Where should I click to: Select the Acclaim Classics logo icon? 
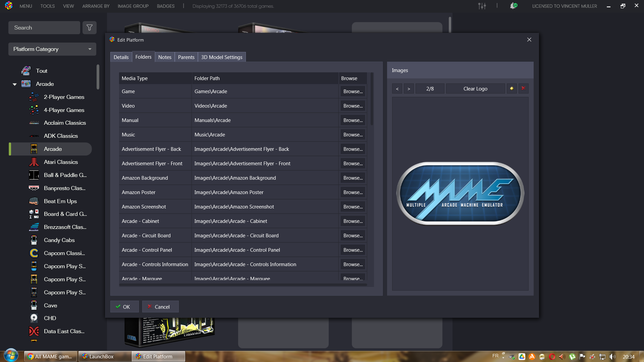[x=34, y=123]
